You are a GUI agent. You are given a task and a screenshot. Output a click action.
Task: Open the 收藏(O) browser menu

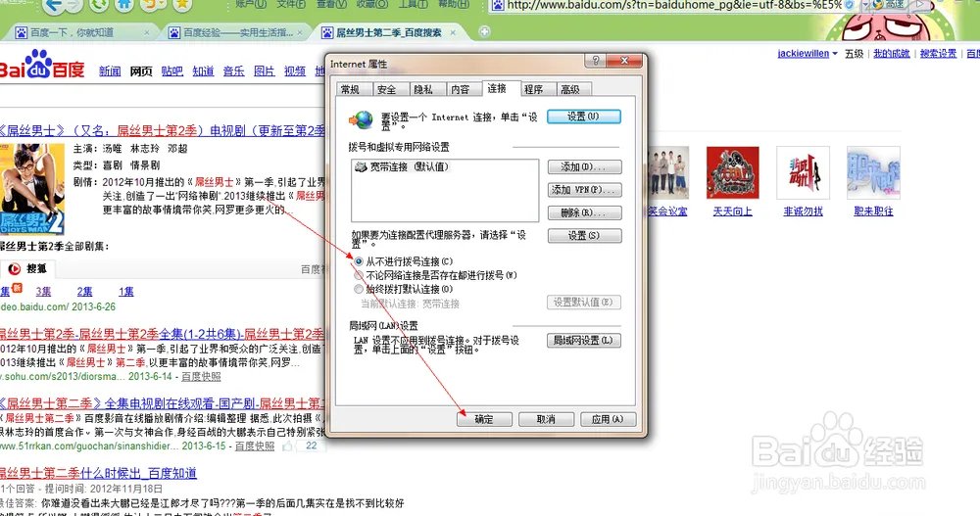coord(371,4)
